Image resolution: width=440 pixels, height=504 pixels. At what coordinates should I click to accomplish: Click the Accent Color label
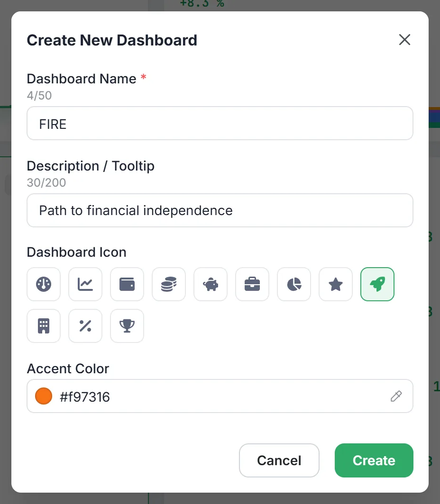point(68,369)
